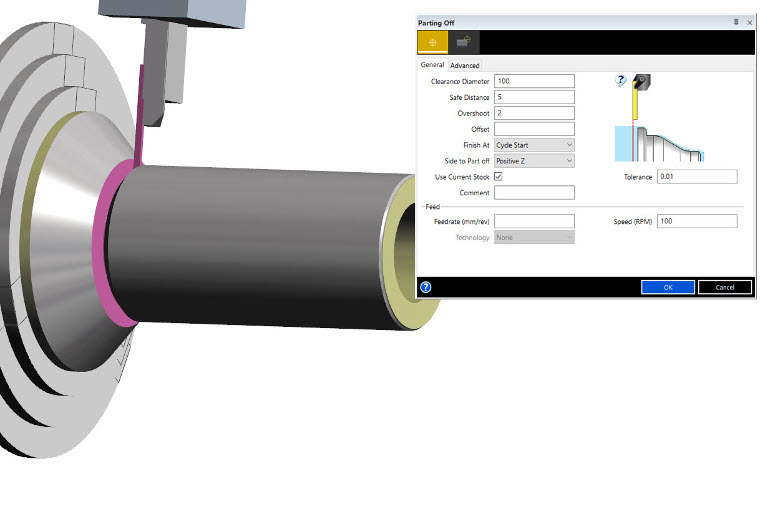
Task: Click the Feedrate (mm/rev) field
Action: pos(534,221)
